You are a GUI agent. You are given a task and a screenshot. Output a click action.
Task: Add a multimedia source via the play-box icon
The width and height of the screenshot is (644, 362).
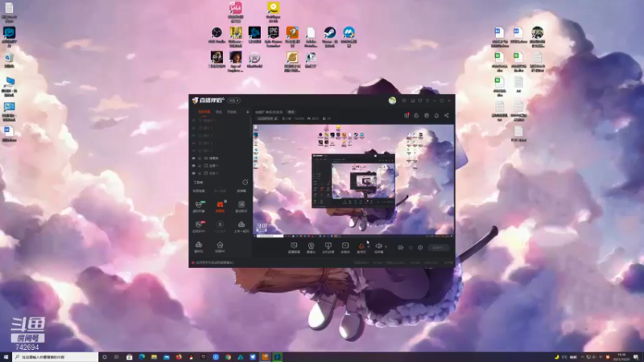pyautogui.click(x=345, y=247)
